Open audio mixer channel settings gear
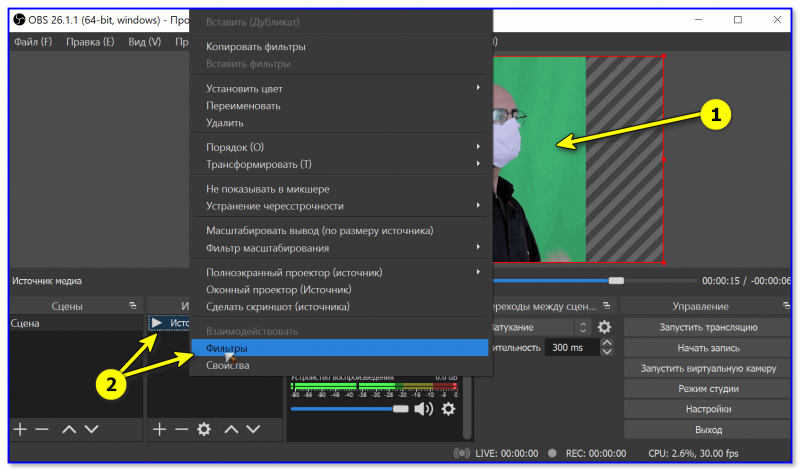 448,409
